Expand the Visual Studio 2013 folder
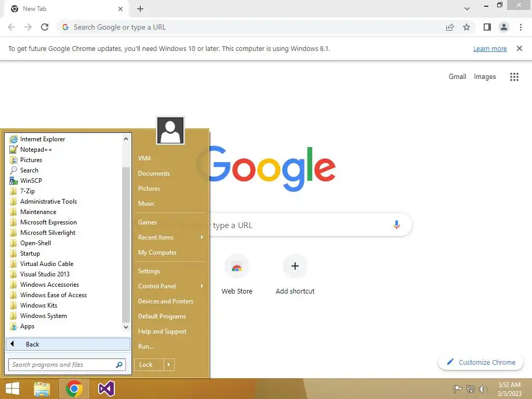 tap(45, 274)
